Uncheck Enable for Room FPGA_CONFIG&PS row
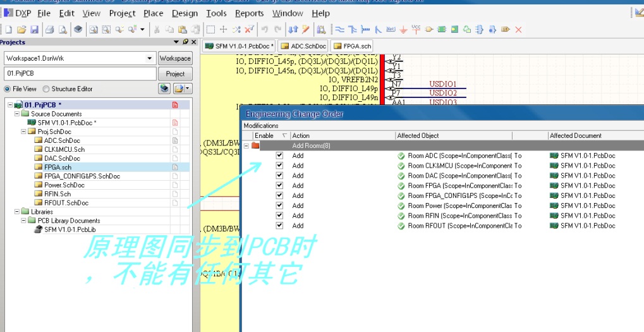This screenshot has height=332, width=644. pyautogui.click(x=280, y=195)
